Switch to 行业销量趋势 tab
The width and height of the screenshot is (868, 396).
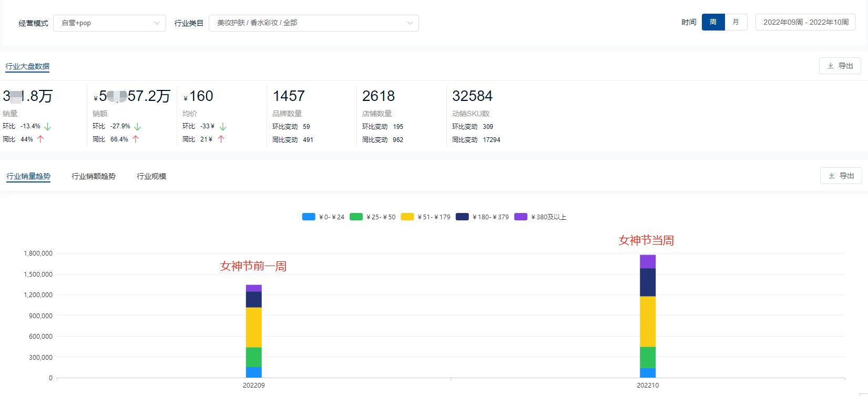(28, 176)
